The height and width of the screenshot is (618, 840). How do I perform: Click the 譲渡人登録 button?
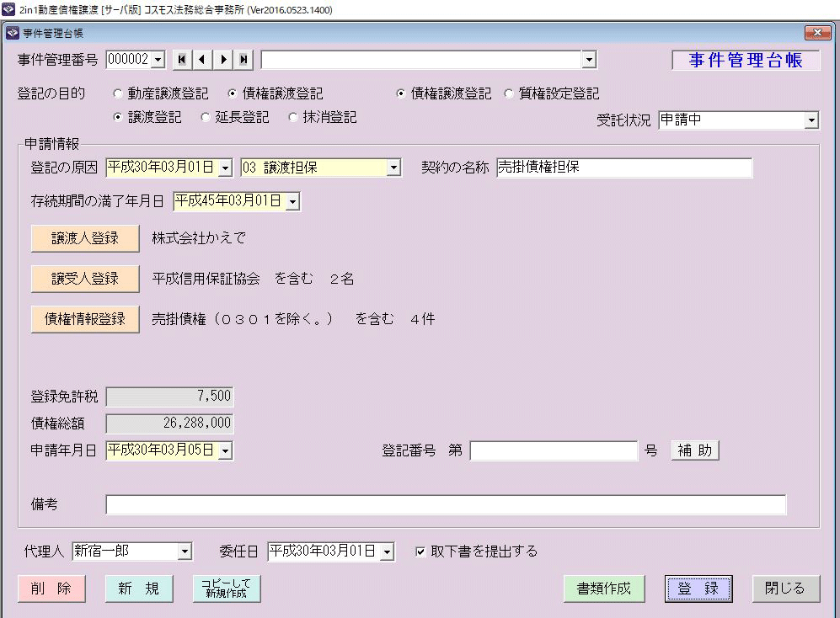tap(85, 238)
